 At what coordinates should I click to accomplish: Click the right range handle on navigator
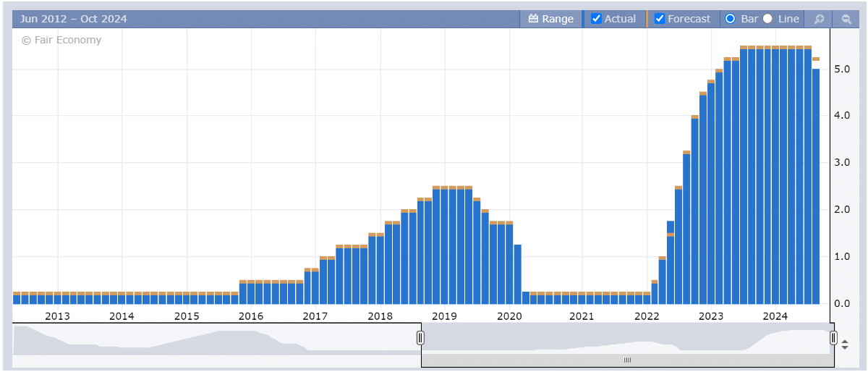[833, 337]
